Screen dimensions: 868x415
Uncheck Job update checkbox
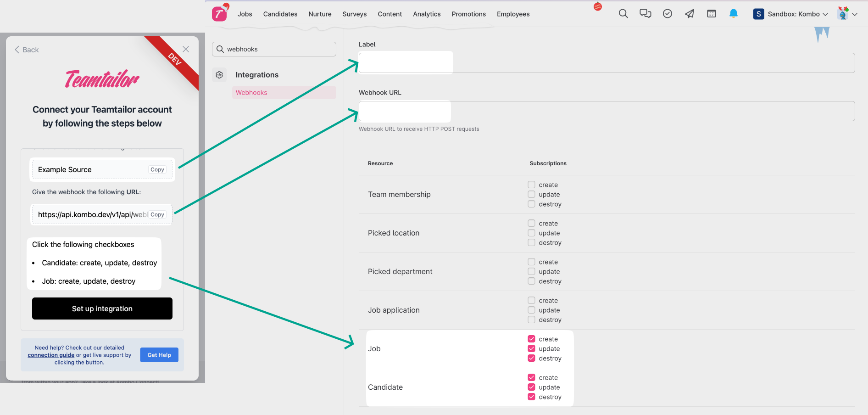click(x=531, y=348)
